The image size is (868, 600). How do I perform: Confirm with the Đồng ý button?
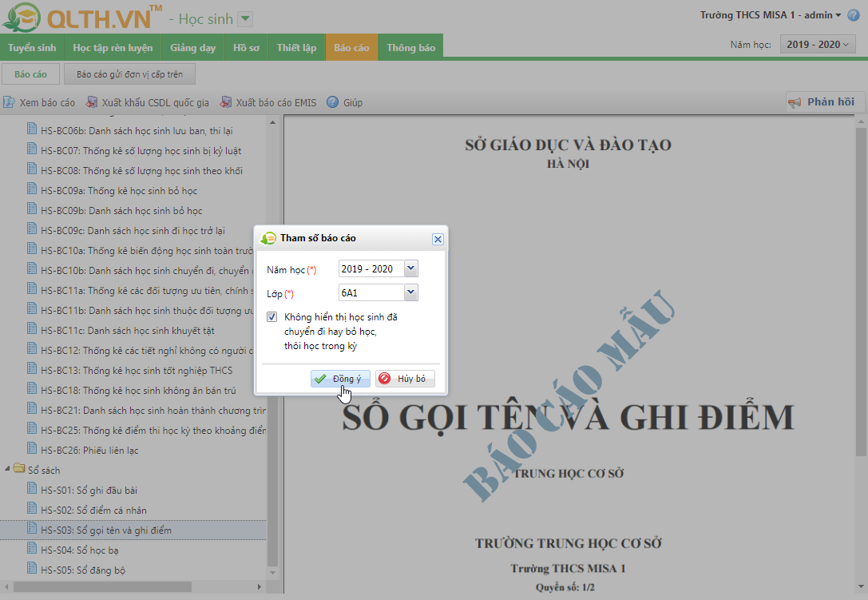[x=340, y=379]
